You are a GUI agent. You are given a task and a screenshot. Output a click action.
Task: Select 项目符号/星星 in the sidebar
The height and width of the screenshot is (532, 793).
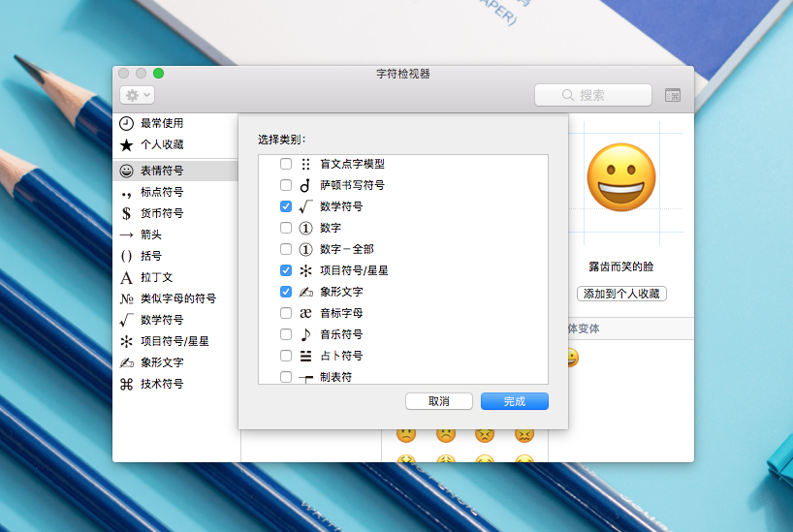[x=177, y=341]
